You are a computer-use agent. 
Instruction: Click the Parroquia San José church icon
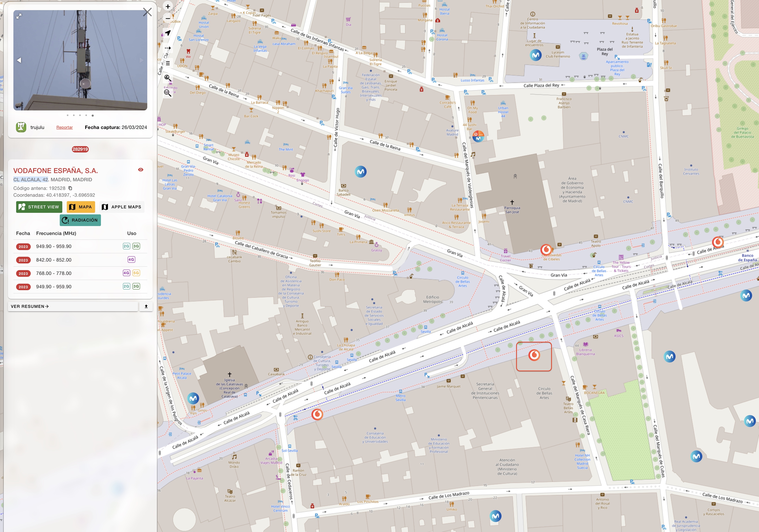pos(512,202)
